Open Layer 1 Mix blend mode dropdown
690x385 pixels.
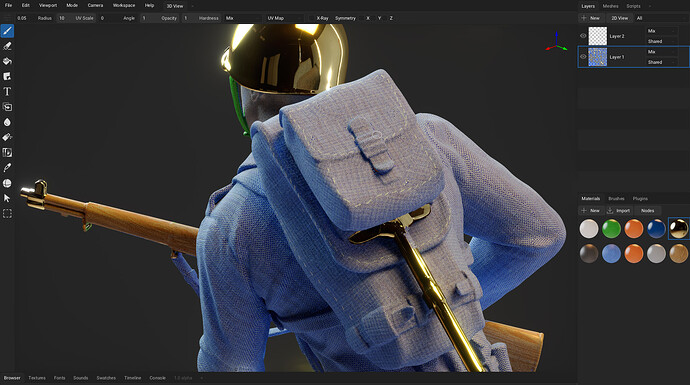click(x=661, y=51)
